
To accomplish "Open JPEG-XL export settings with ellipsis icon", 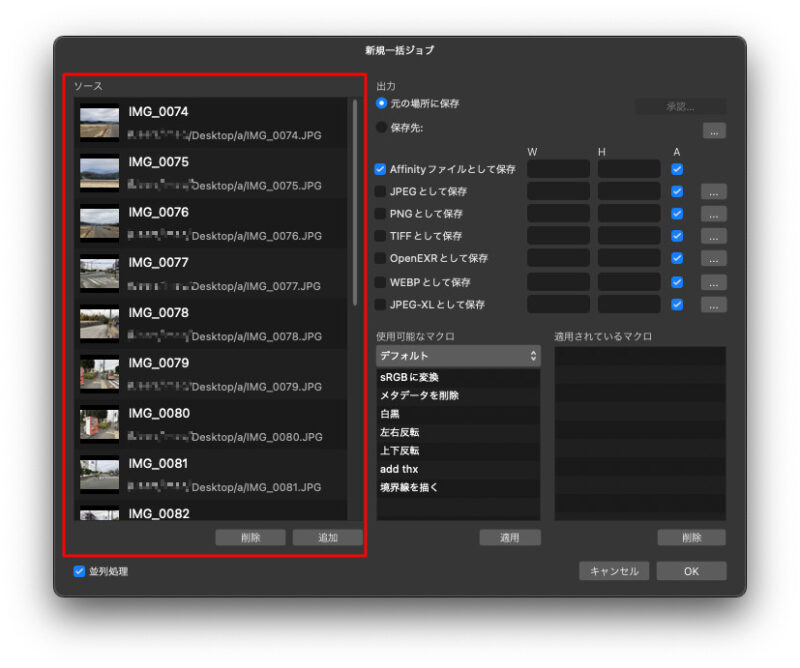I will 714,304.
